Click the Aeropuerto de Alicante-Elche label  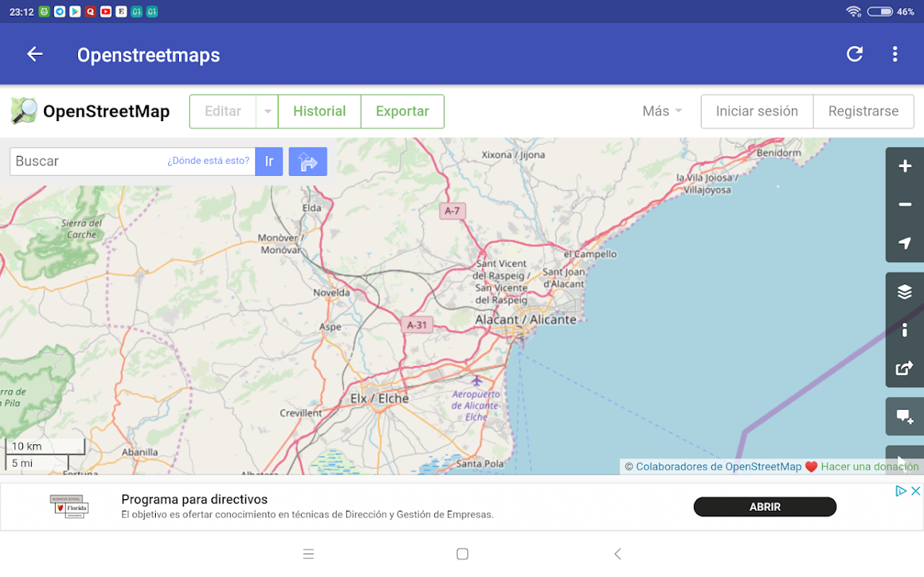[476, 405]
